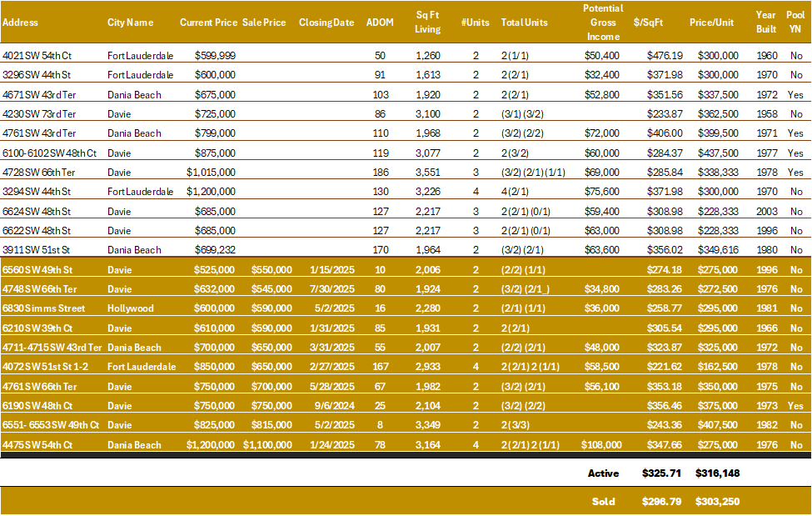Click address cell 4021 SW 54th Ct
The image size is (812, 516).
37,56
